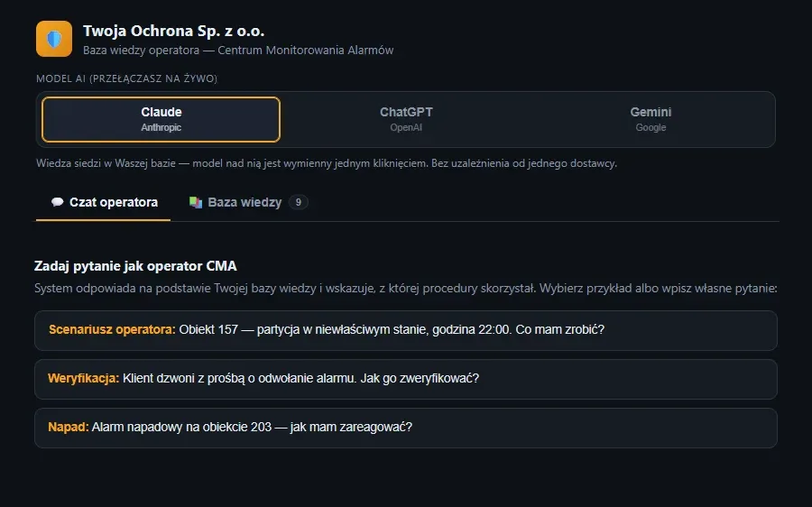812x507 pixels.
Task: Click the orange Weryfikacja label
Action: (x=83, y=378)
